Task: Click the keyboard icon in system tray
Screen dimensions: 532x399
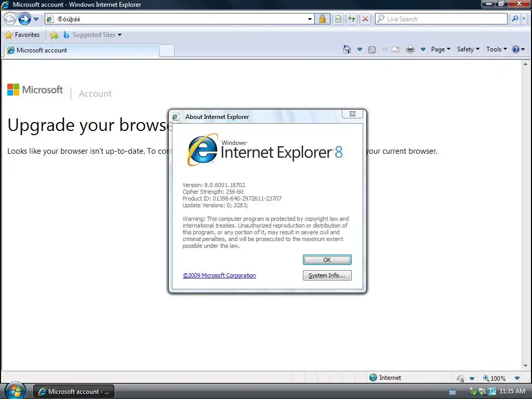Action: 453,392
